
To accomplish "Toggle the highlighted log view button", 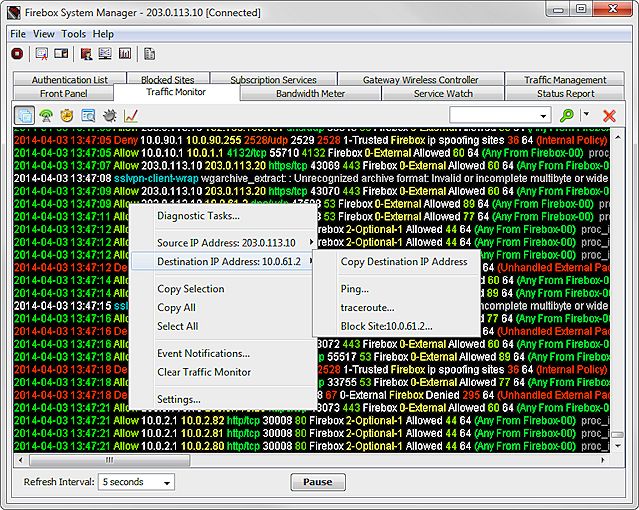I will (x=25, y=116).
